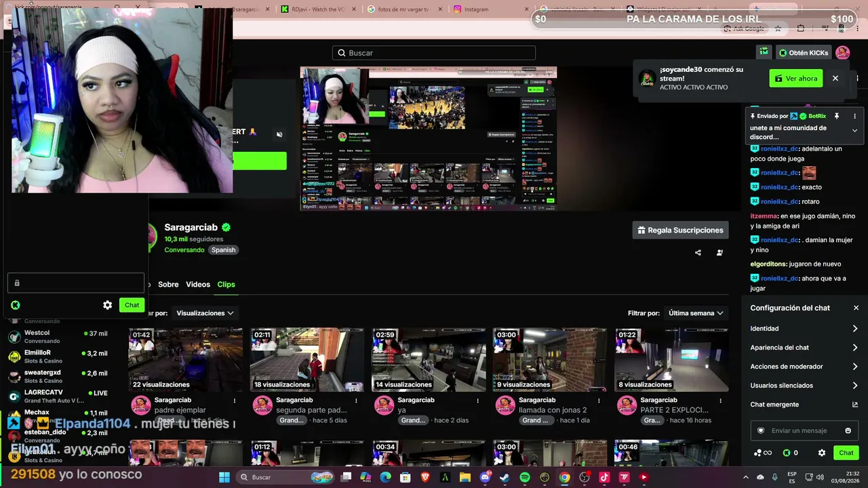The height and width of the screenshot is (488, 868).
Task: Open LAGRECATV channel in sidebar
Action: coord(57,396)
